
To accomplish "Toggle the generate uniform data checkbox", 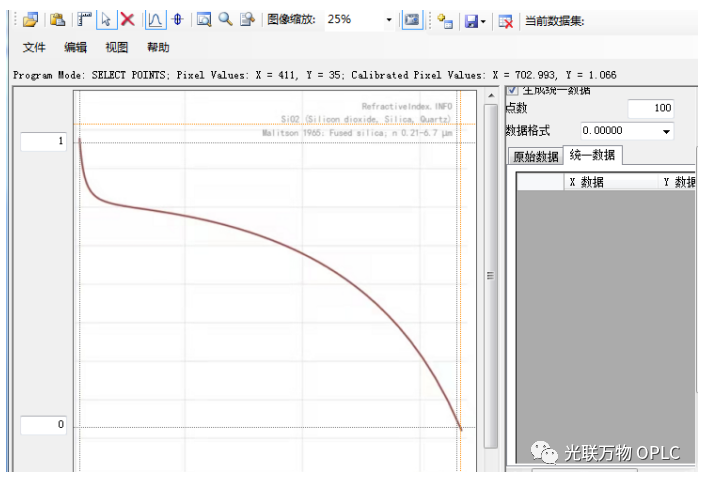I will pyautogui.click(x=513, y=90).
